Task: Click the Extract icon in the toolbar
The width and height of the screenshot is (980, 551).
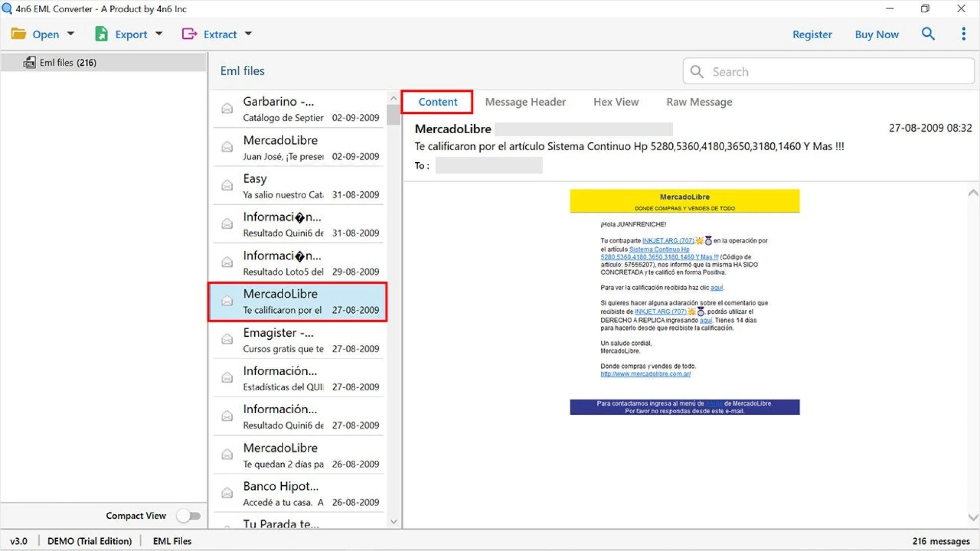Action: point(189,34)
